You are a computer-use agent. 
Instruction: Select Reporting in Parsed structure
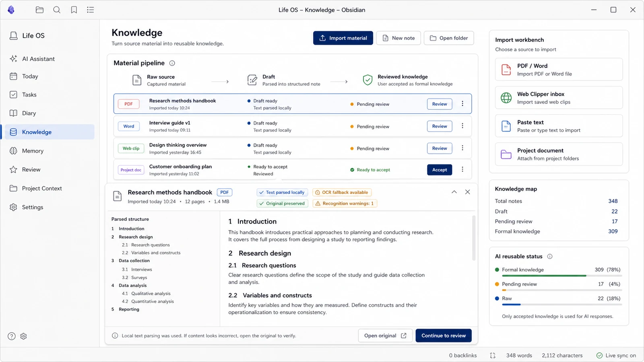coord(125,309)
